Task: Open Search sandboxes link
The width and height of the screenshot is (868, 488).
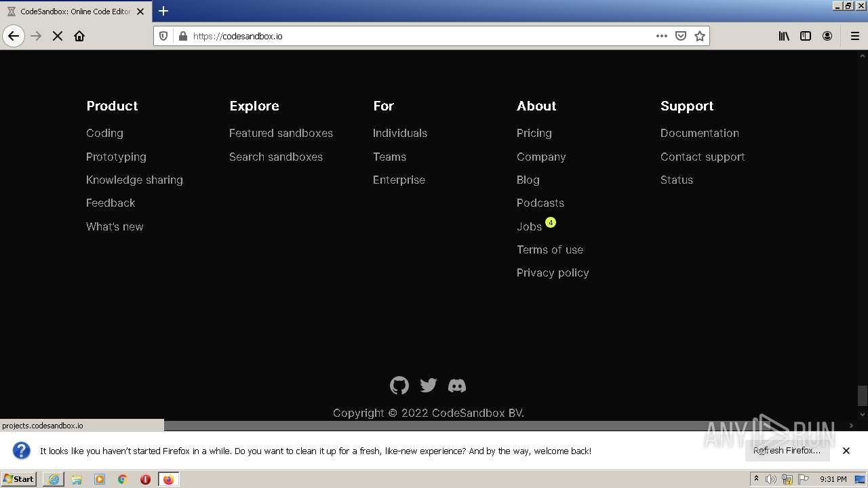Action: pyautogui.click(x=276, y=157)
